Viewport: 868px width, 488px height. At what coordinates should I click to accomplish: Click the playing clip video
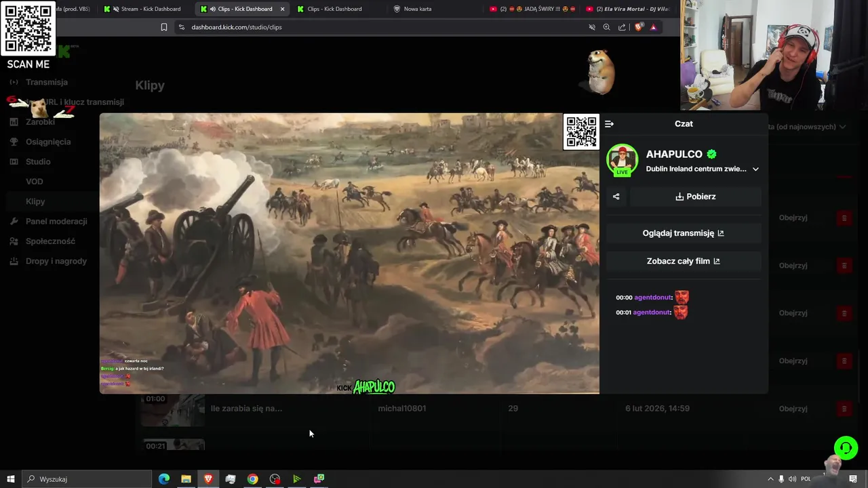(349, 253)
